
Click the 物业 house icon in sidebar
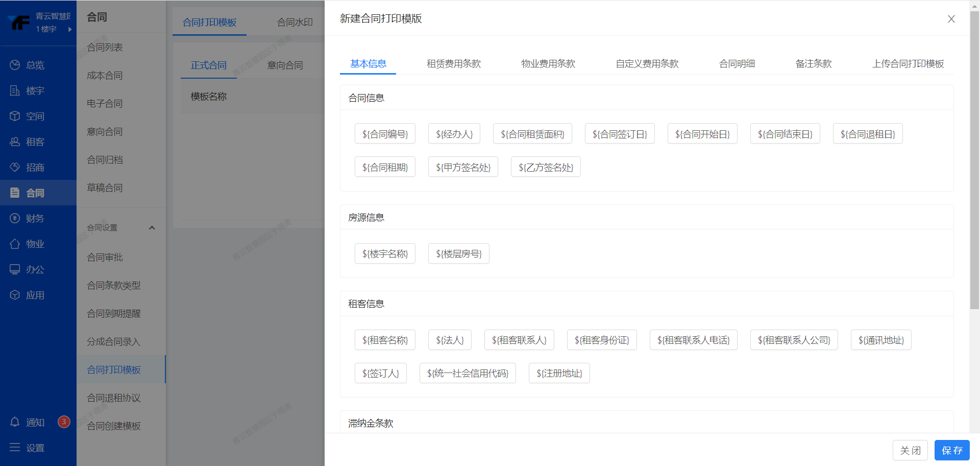click(15, 244)
